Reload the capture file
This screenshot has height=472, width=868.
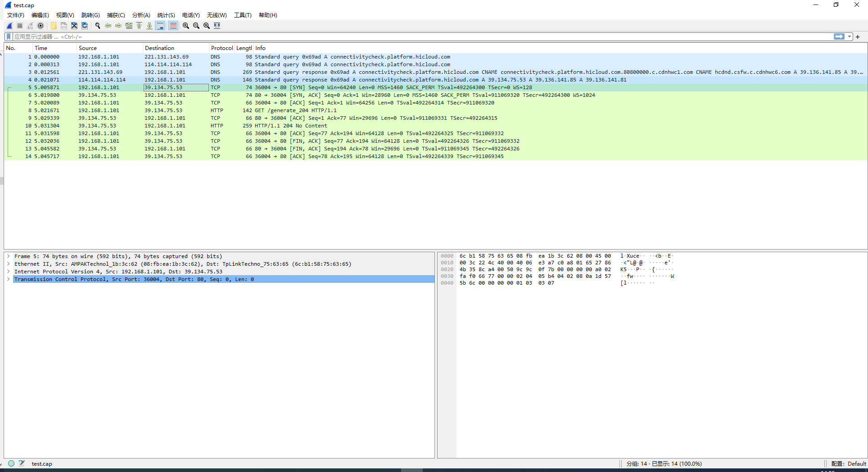85,26
